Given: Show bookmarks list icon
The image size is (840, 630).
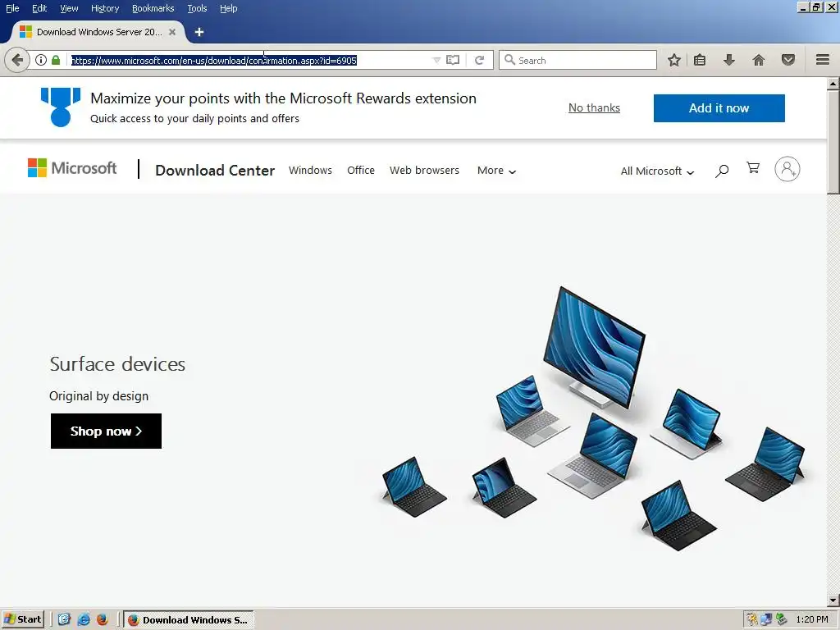Looking at the screenshot, I should (700, 60).
